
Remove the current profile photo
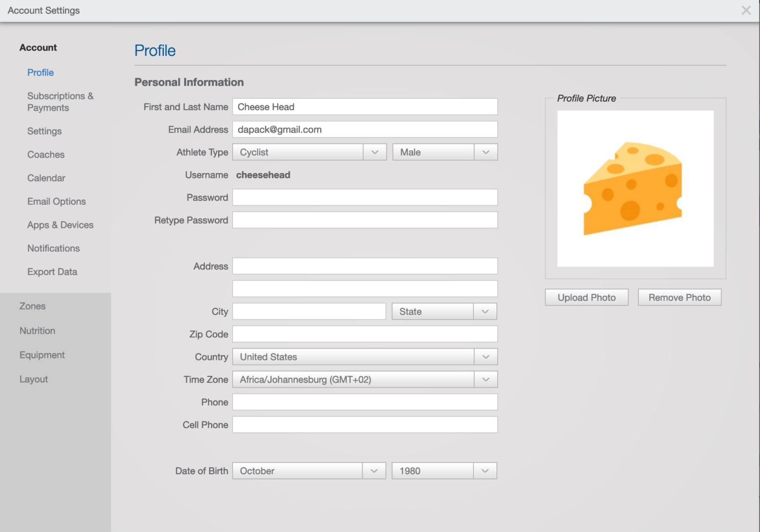(679, 297)
